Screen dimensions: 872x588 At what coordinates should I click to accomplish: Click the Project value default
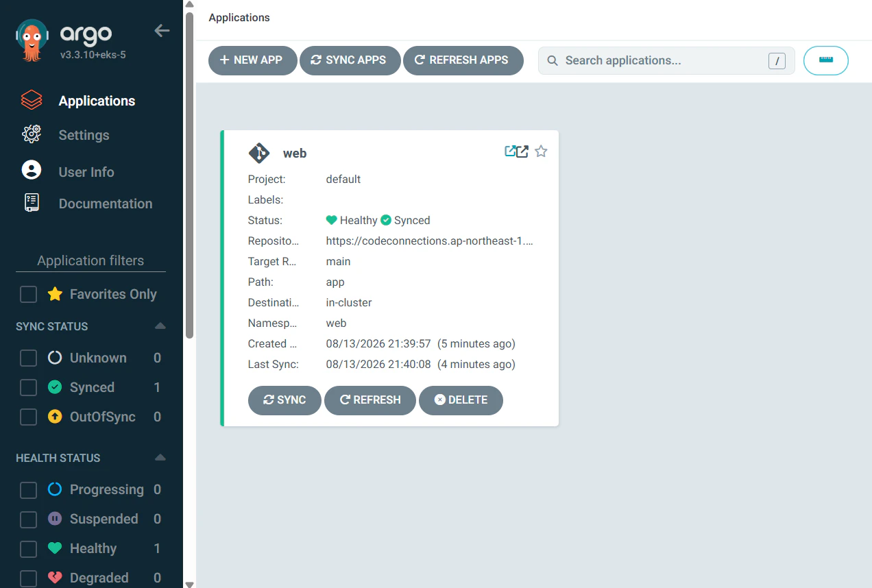click(x=343, y=180)
